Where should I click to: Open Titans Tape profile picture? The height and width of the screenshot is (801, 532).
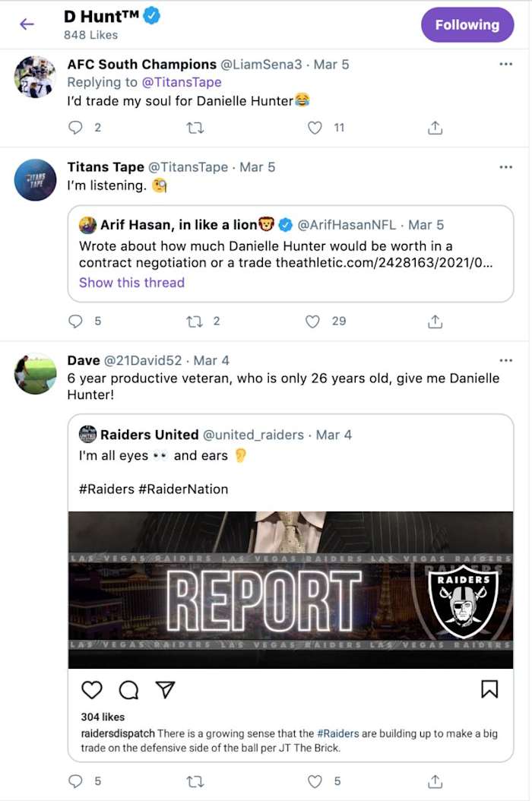point(36,180)
